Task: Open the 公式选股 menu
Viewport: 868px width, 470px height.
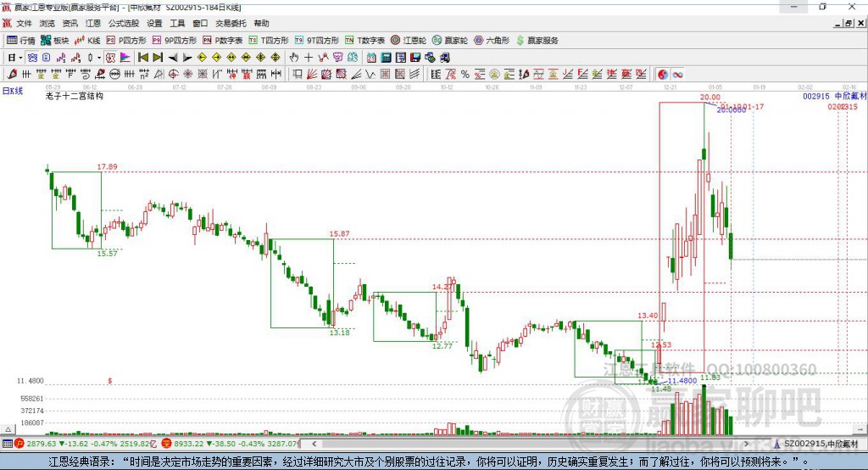Action: pos(124,23)
